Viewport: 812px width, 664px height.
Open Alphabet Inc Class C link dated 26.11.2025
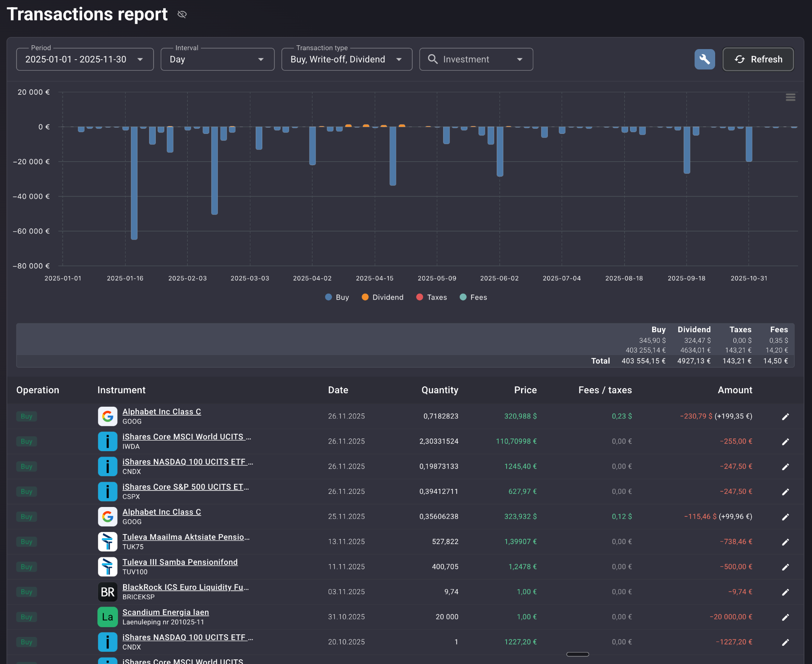tap(162, 412)
